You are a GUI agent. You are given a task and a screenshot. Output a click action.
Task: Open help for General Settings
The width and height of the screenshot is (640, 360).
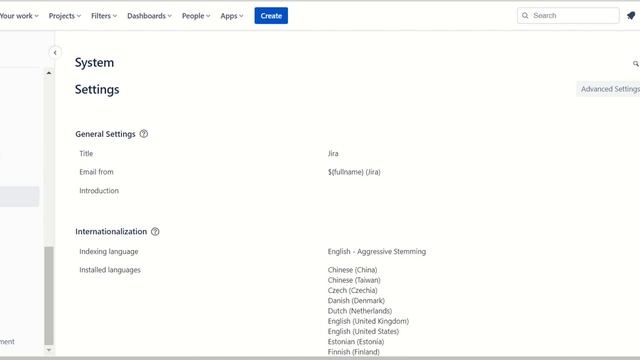[x=144, y=134]
